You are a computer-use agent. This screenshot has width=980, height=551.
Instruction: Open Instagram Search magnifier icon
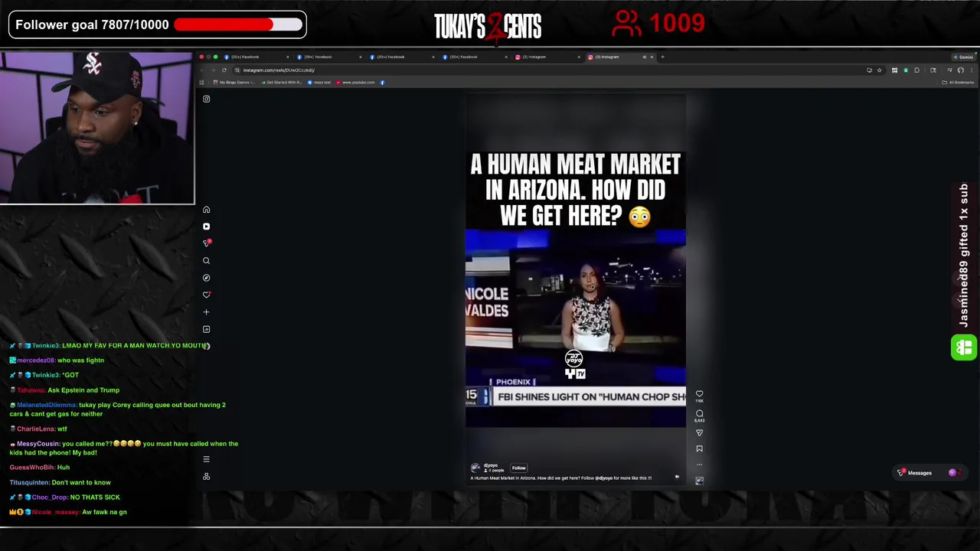click(206, 261)
